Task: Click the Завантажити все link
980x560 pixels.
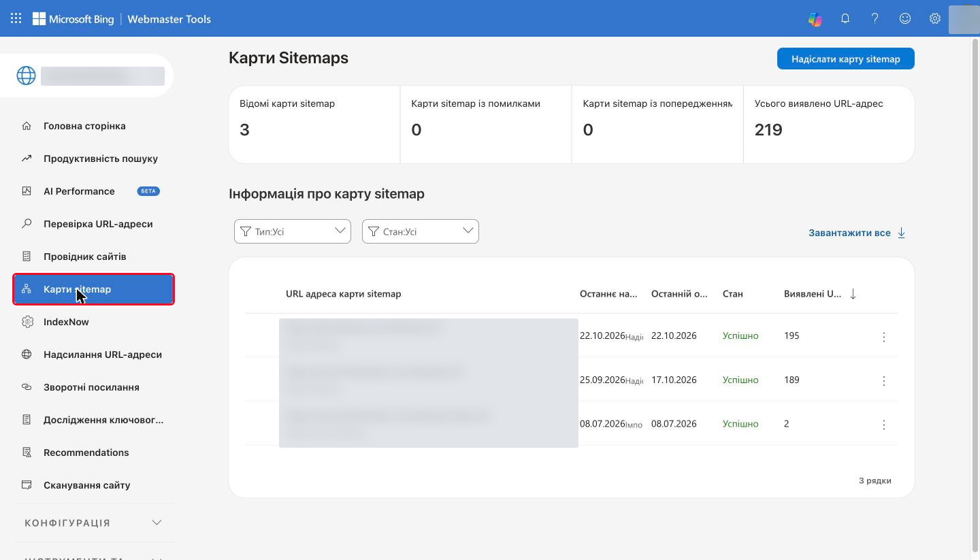Action: click(x=849, y=233)
